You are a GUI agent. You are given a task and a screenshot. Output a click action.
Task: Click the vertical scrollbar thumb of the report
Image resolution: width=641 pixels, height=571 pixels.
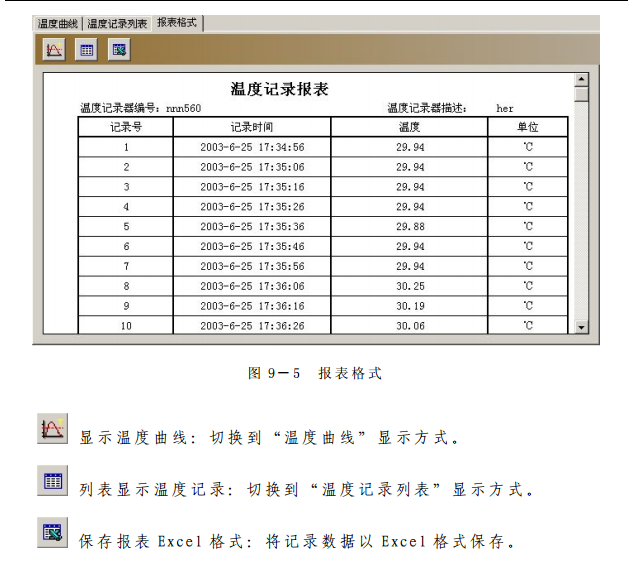coord(582,94)
